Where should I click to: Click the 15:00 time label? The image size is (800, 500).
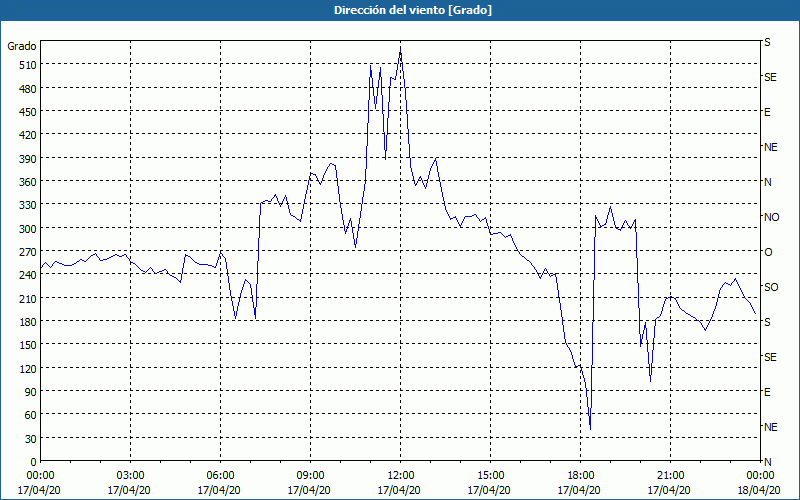[x=490, y=476]
